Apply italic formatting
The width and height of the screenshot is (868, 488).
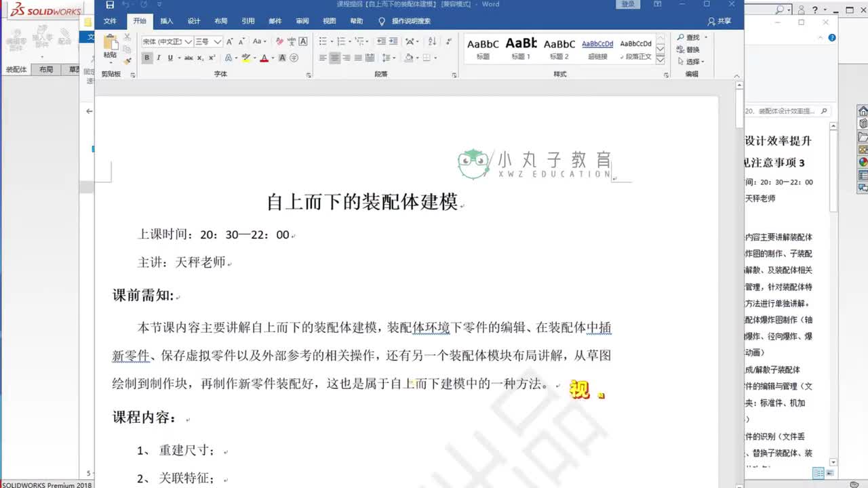(159, 58)
